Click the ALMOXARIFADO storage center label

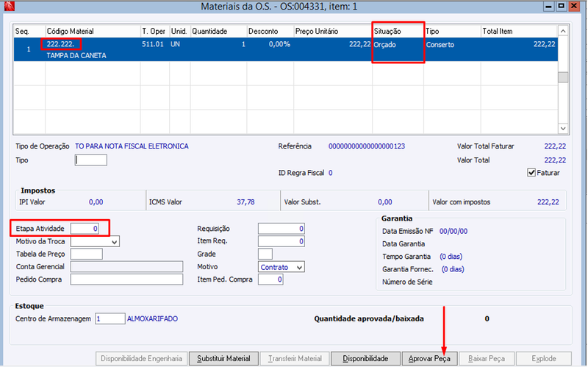152,318
